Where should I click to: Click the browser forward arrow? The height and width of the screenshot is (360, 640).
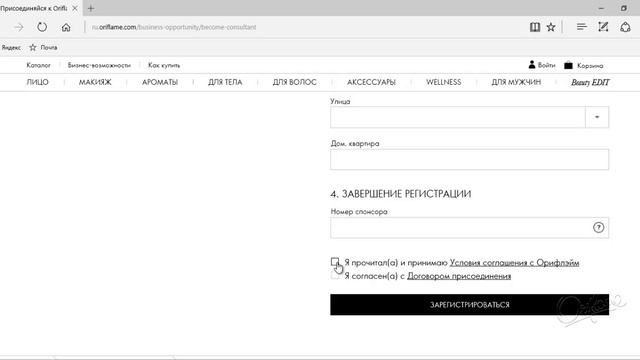tap(19, 27)
